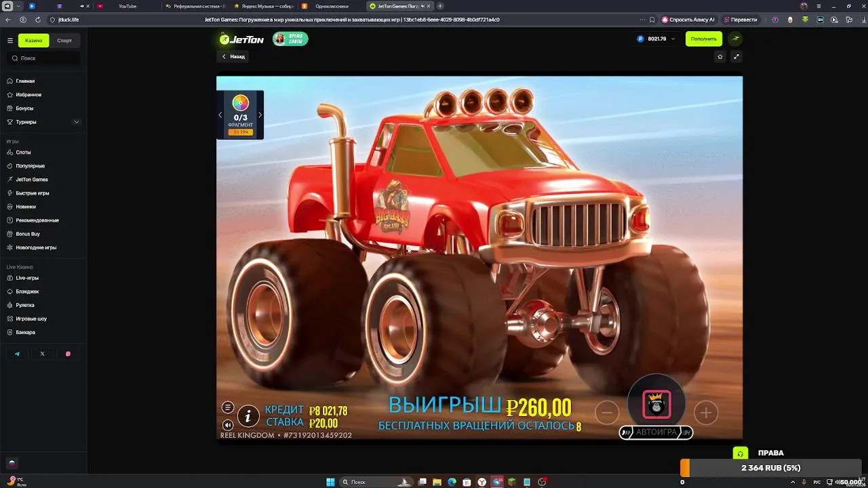The width and height of the screenshot is (868, 488).
Task: Open Главная in the sidebar
Action: [25, 81]
